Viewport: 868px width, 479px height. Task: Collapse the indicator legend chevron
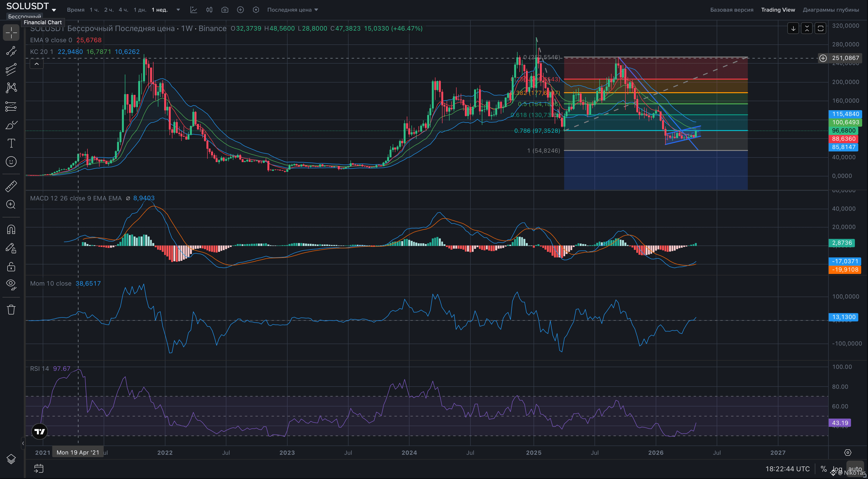pyautogui.click(x=37, y=64)
